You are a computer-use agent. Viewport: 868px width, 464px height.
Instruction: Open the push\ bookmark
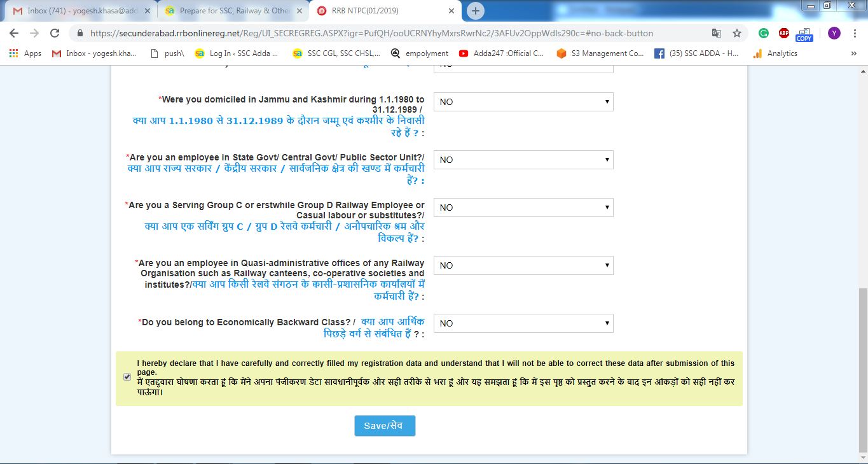[x=167, y=53]
